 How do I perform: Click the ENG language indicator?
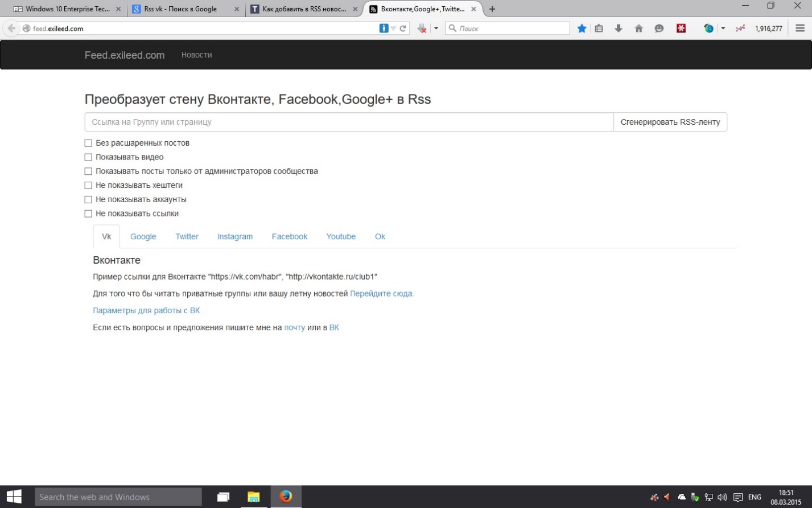point(755,497)
